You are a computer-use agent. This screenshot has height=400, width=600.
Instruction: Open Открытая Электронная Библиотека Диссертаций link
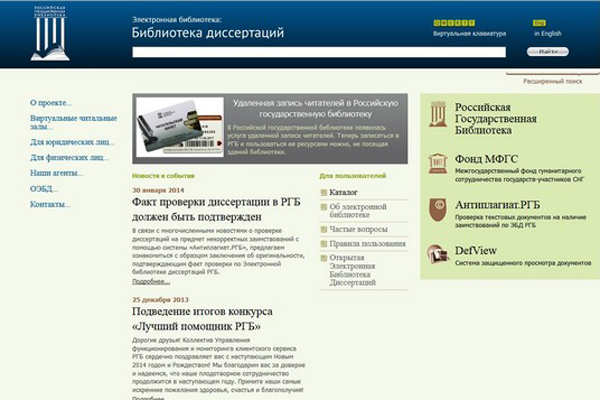point(352,270)
